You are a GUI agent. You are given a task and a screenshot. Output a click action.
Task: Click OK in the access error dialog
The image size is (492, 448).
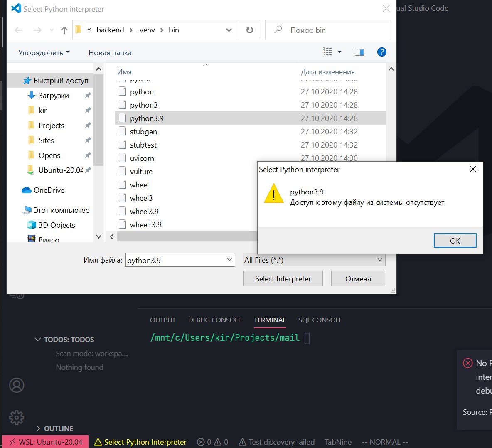(x=455, y=241)
